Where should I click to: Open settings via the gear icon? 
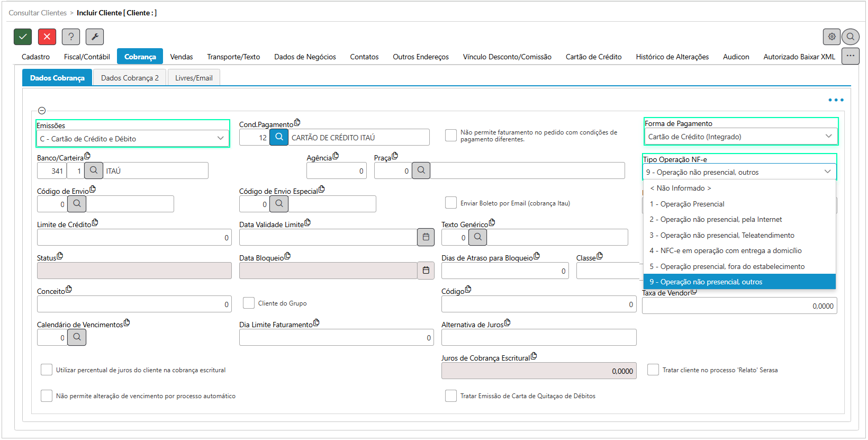[x=831, y=37]
